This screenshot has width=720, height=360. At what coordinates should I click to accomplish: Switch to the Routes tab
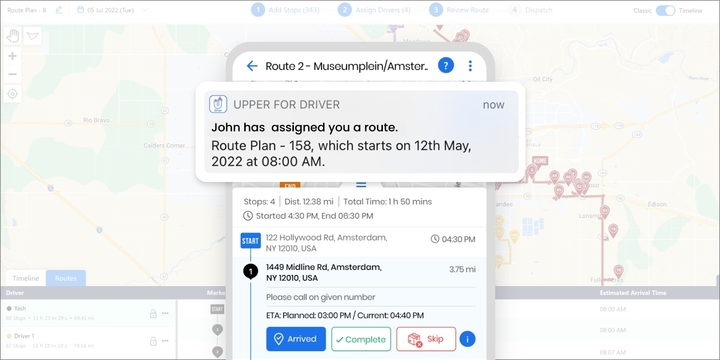66,278
